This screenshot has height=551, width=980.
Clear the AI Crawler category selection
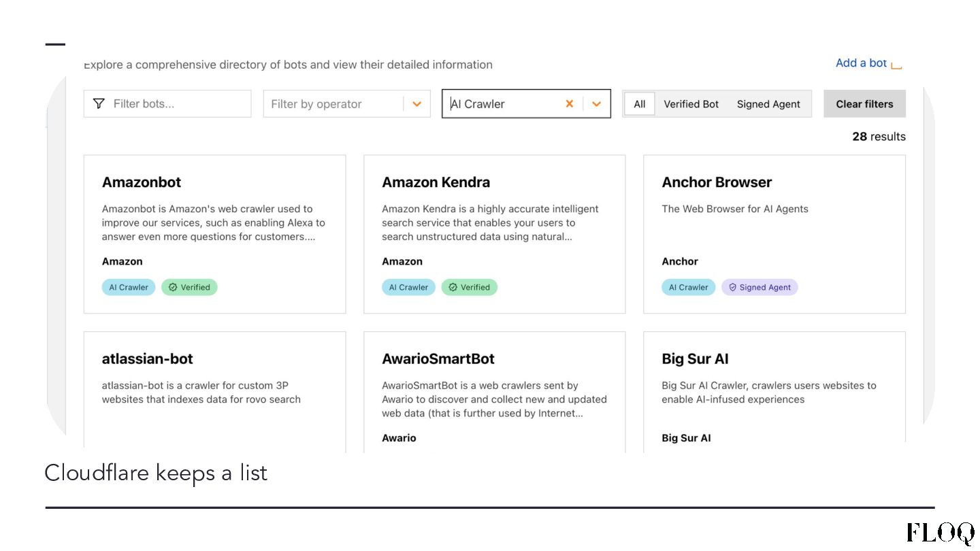click(570, 104)
